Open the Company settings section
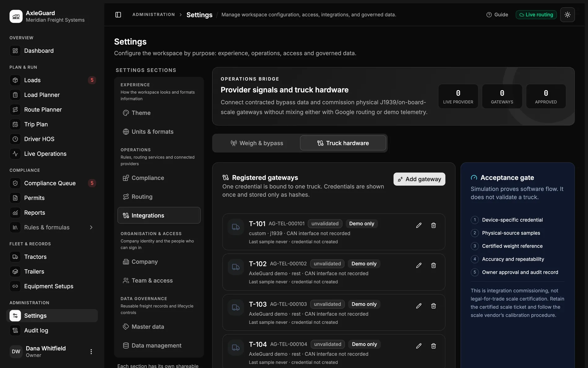This screenshot has width=588, height=368. (x=159, y=262)
